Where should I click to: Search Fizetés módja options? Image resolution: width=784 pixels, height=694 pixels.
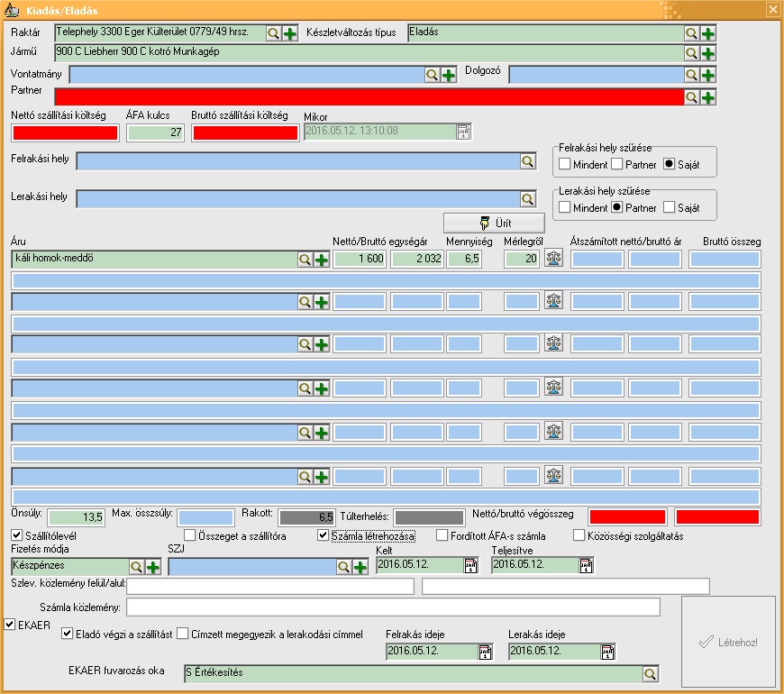[x=136, y=567]
